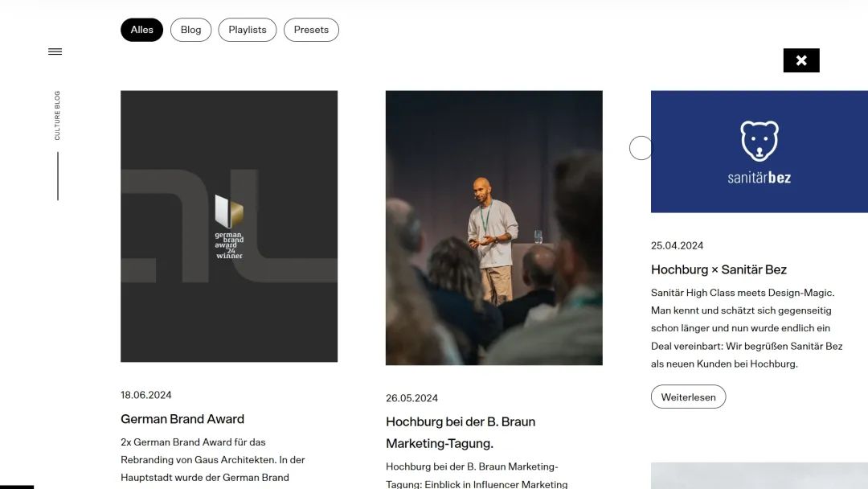Click the vertical scroll progress line
Screen dimensions: 868x489
click(58, 176)
